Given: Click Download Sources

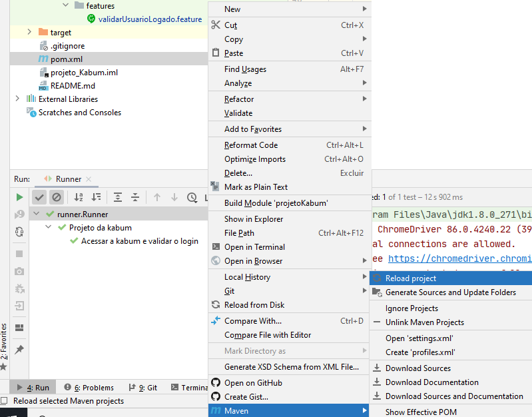Looking at the screenshot, I should click(451, 368).
